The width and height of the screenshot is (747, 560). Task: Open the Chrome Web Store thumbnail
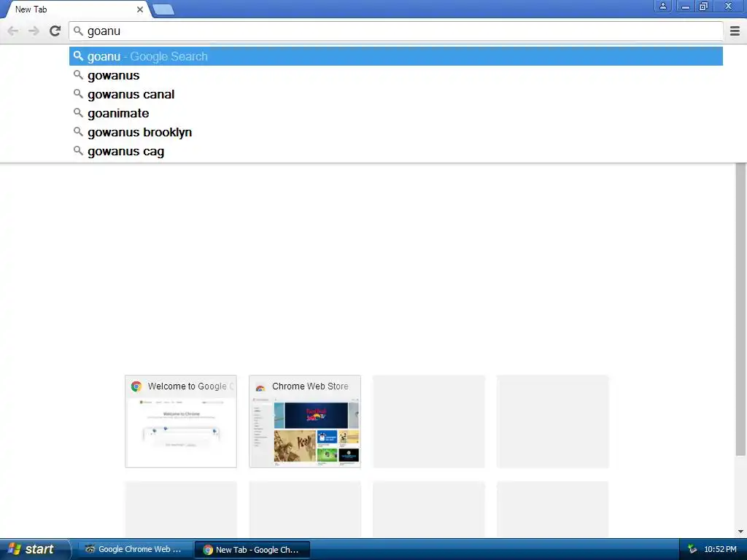click(305, 421)
